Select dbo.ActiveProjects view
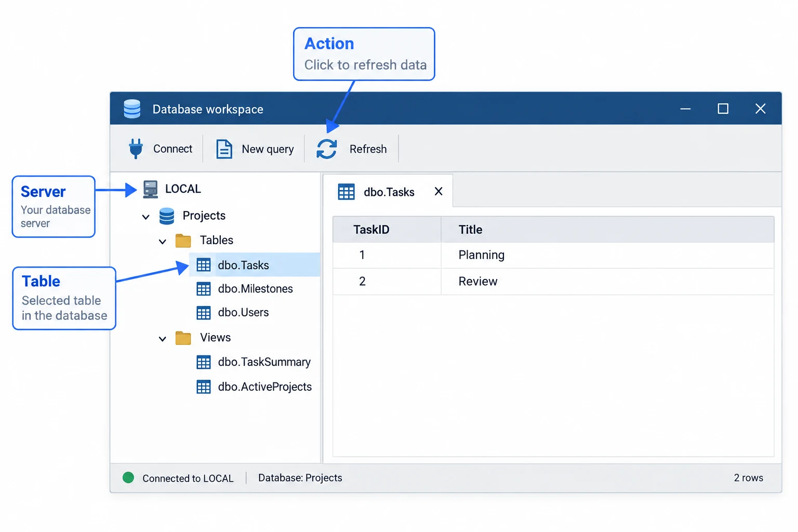The height and width of the screenshot is (532, 798). pyautogui.click(x=265, y=387)
